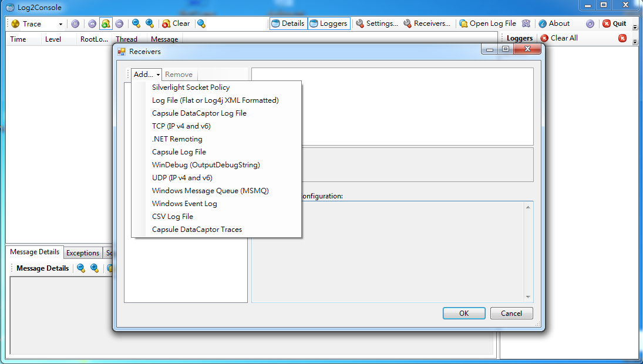Pause log message display
Viewport: 643px width, 364px height.
(75, 23)
